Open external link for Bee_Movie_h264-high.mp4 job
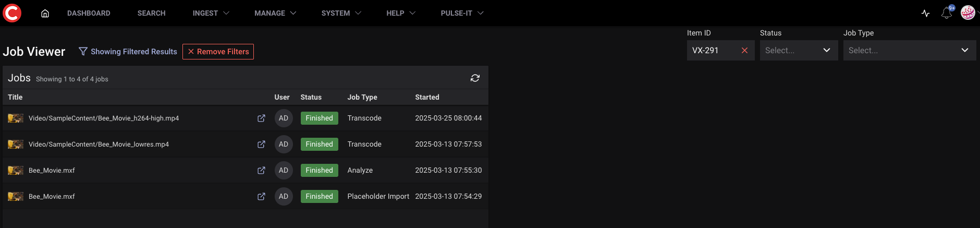 pos(261,118)
